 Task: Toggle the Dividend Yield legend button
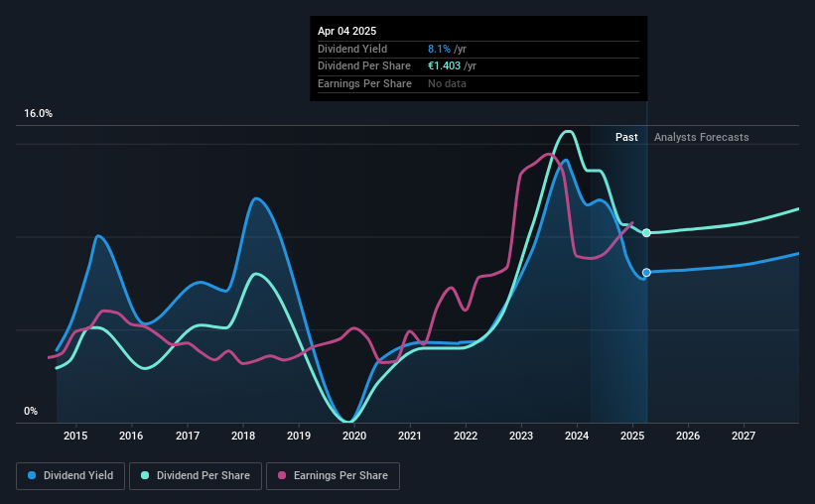(70, 476)
